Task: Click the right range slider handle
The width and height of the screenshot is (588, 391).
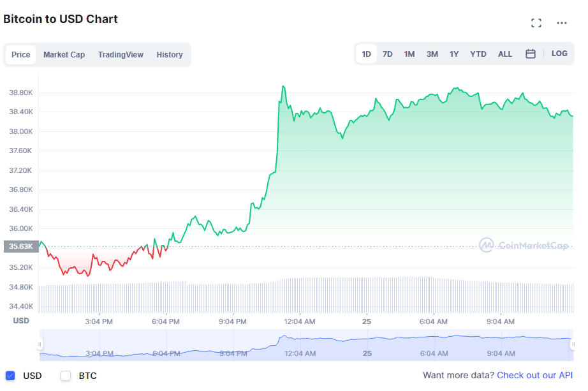Action: tap(572, 344)
